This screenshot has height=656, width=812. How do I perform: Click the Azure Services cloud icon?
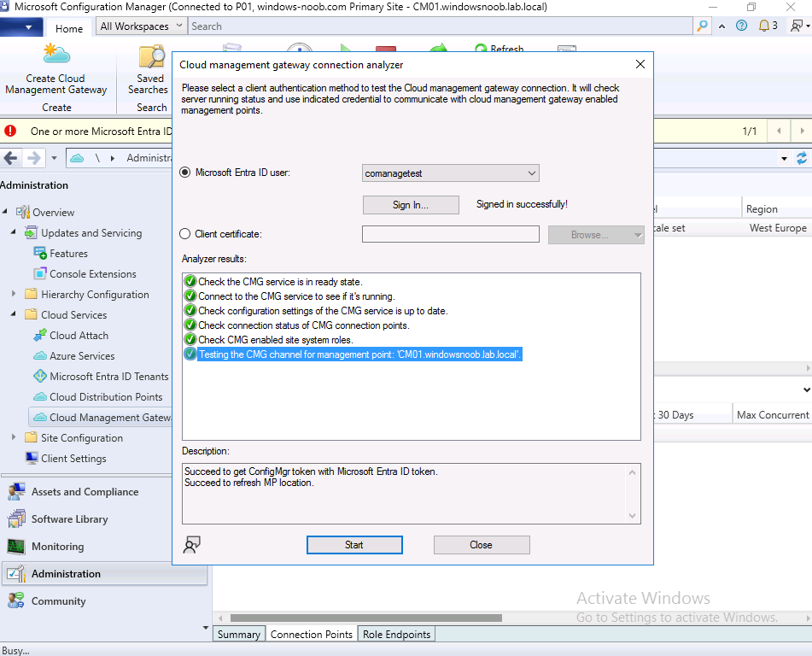pyautogui.click(x=40, y=356)
